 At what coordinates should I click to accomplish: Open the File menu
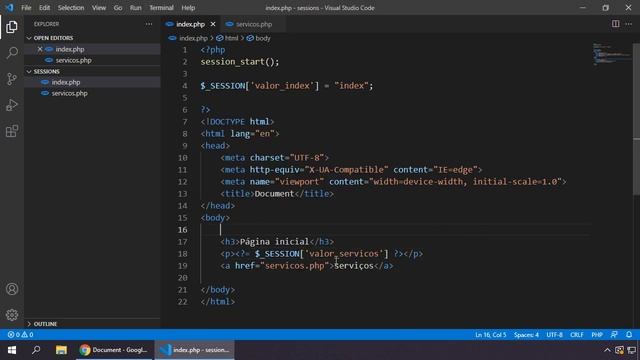26,8
